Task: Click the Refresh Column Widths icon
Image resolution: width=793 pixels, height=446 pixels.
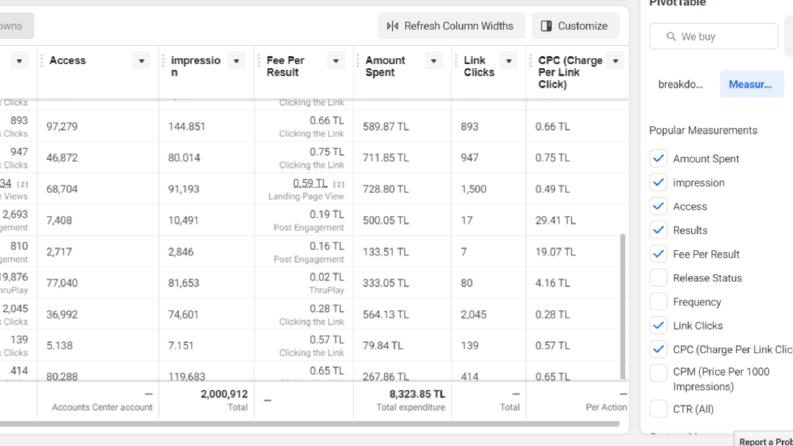Action: click(392, 26)
